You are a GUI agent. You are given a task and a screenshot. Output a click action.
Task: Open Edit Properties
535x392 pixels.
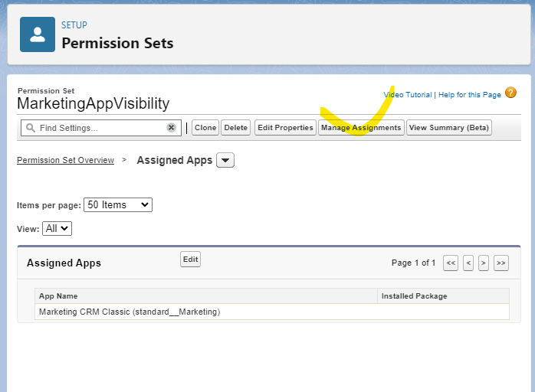(x=285, y=128)
